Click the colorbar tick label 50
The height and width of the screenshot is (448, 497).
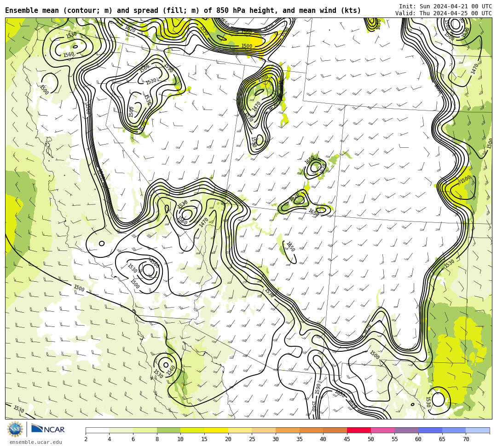click(371, 439)
